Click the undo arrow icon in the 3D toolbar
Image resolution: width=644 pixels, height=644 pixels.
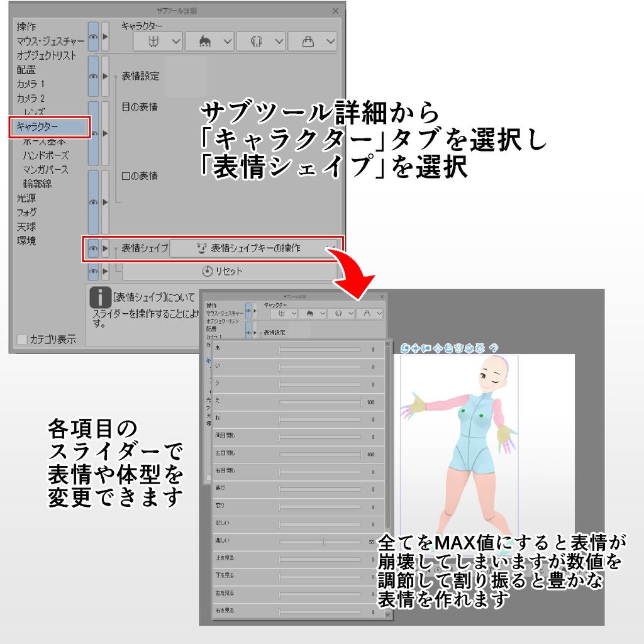(x=494, y=347)
